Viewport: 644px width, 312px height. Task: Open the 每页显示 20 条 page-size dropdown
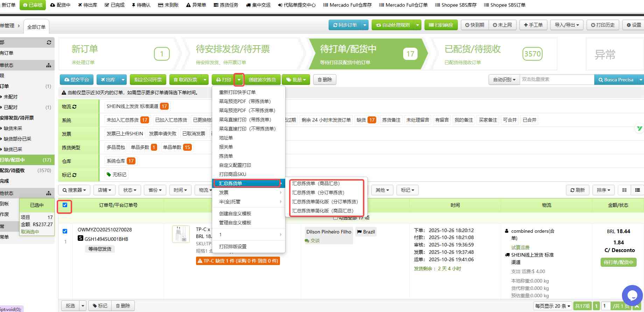click(x=552, y=306)
